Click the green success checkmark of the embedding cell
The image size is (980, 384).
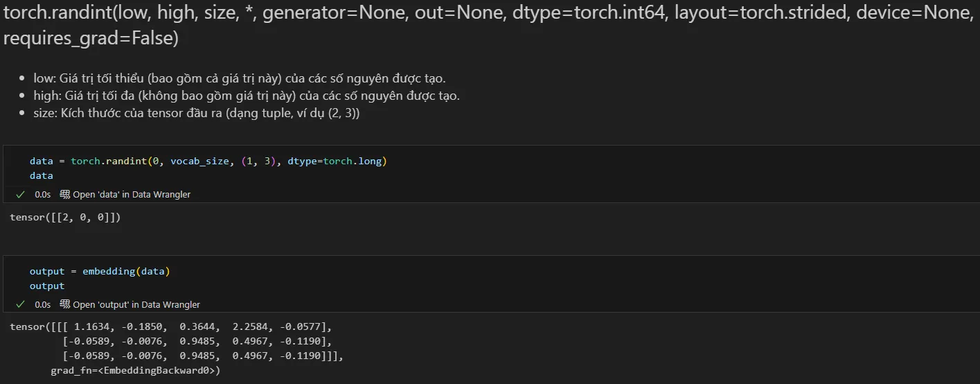[x=20, y=304]
